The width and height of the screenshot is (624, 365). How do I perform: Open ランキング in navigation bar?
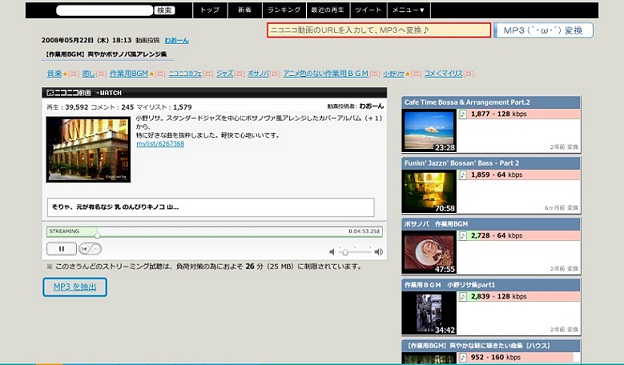click(284, 10)
